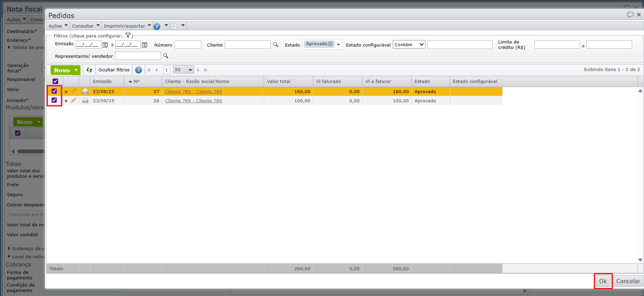The width and height of the screenshot is (644, 296).
Task: Click the Valor total column header
Action: tap(289, 82)
